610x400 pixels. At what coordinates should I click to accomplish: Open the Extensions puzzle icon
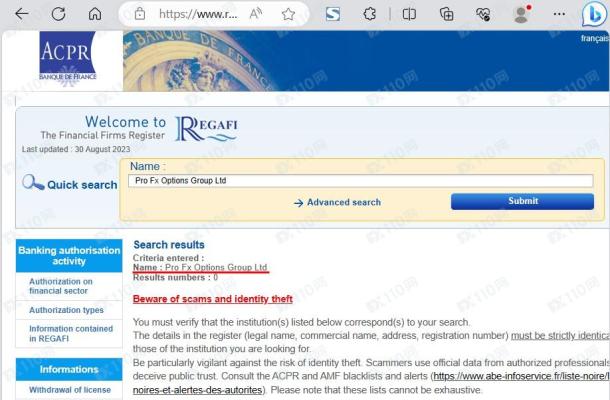click(x=369, y=14)
